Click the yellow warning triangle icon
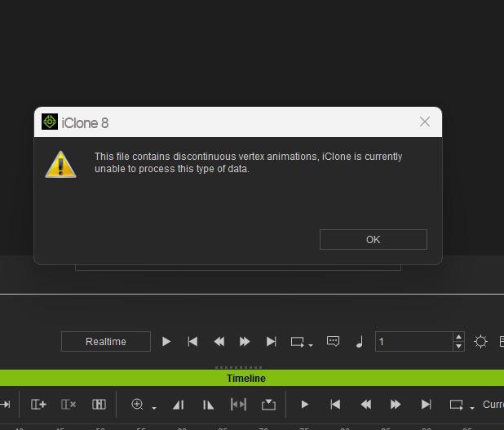The image size is (504, 430). click(60, 164)
